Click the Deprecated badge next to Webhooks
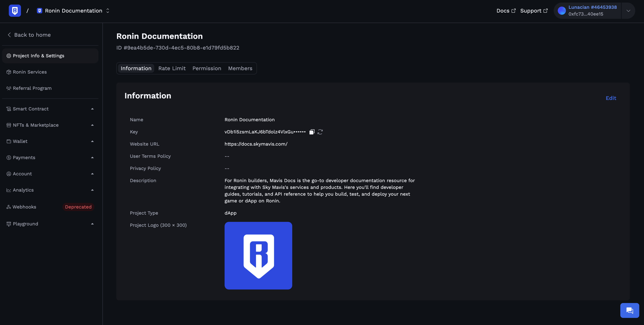The width and height of the screenshot is (644, 325). (x=78, y=207)
